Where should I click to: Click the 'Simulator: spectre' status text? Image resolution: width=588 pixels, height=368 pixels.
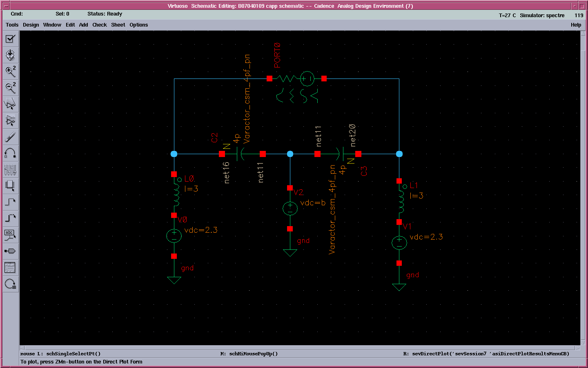(542, 16)
